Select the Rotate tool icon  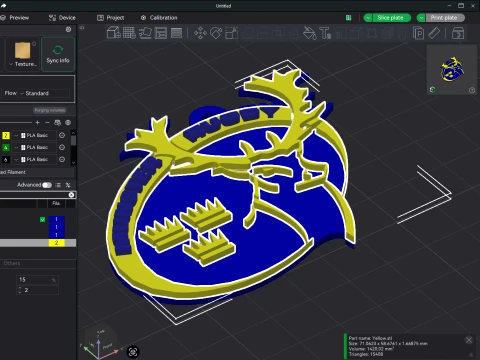[x=216, y=33]
